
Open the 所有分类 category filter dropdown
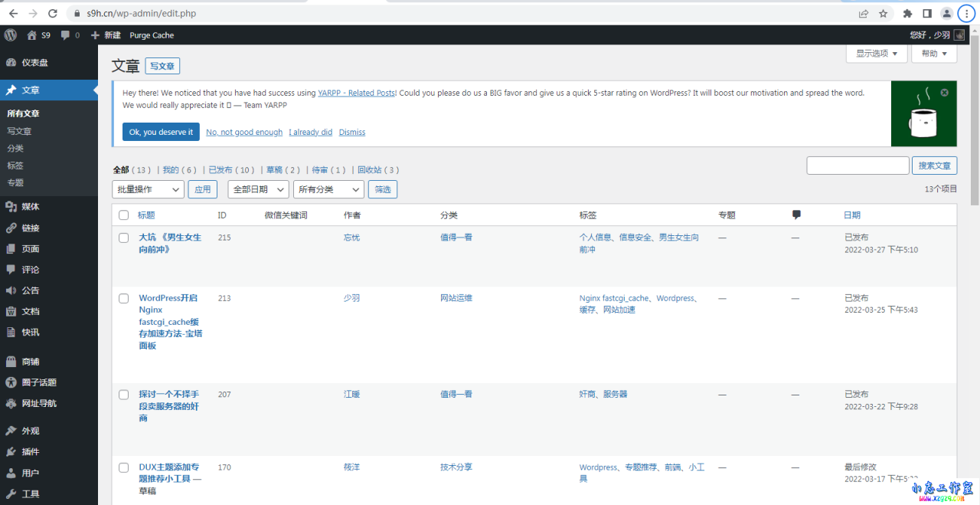click(328, 189)
